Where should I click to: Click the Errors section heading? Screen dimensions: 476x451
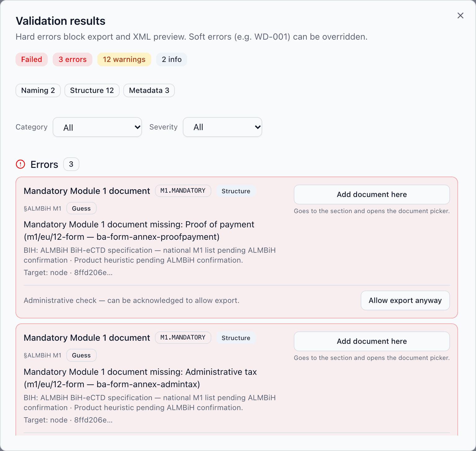44,164
